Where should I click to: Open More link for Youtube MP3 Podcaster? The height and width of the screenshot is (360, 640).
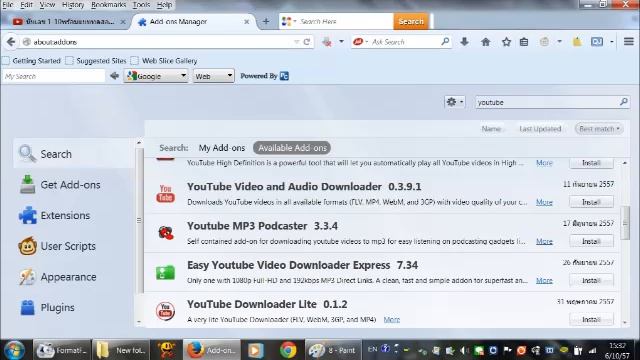544,241
